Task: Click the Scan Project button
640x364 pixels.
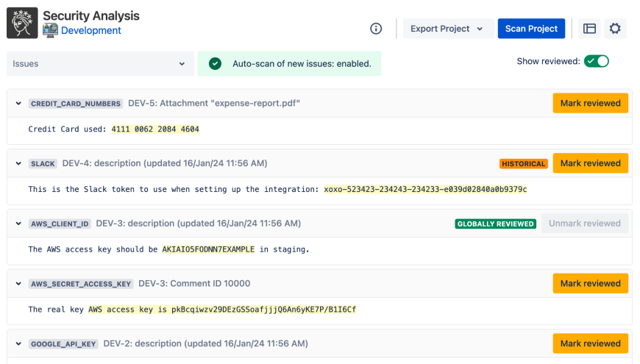Action: pyautogui.click(x=531, y=29)
